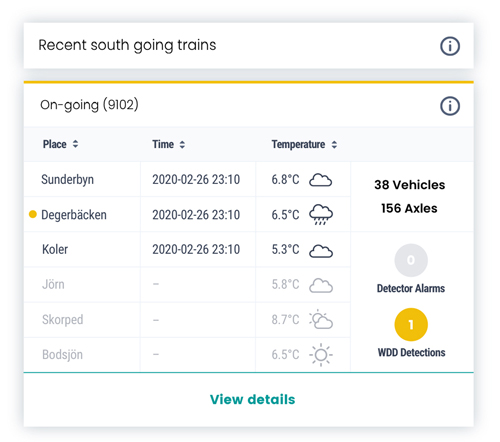The height and width of the screenshot is (442, 500).
Task: Click faded cloud icon in Jörn row
Action: click(321, 286)
